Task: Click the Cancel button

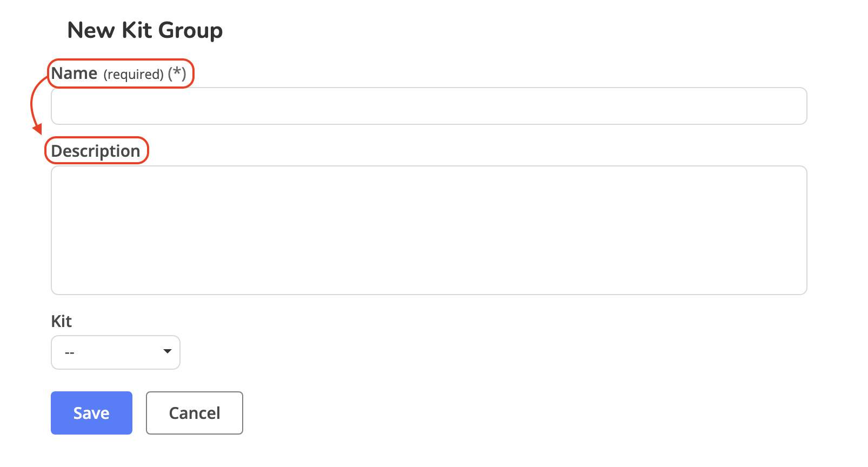Action: [x=194, y=413]
